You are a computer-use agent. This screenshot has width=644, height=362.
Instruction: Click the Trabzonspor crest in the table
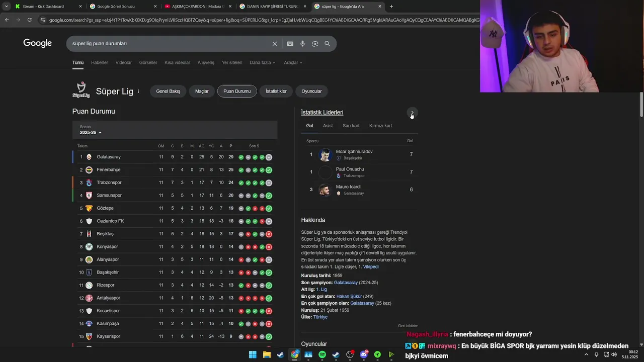[x=89, y=183]
